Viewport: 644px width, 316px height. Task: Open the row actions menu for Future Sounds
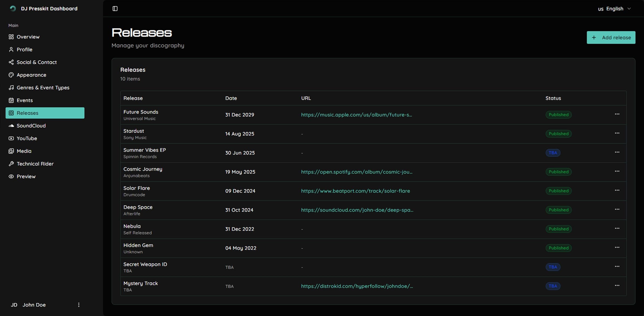tap(617, 114)
